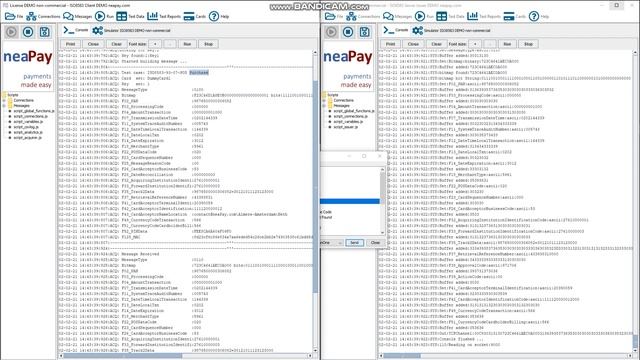Open Messages in the right Server window toolbar
This screenshot has height=360, width=640.
(x=398, y=16)
